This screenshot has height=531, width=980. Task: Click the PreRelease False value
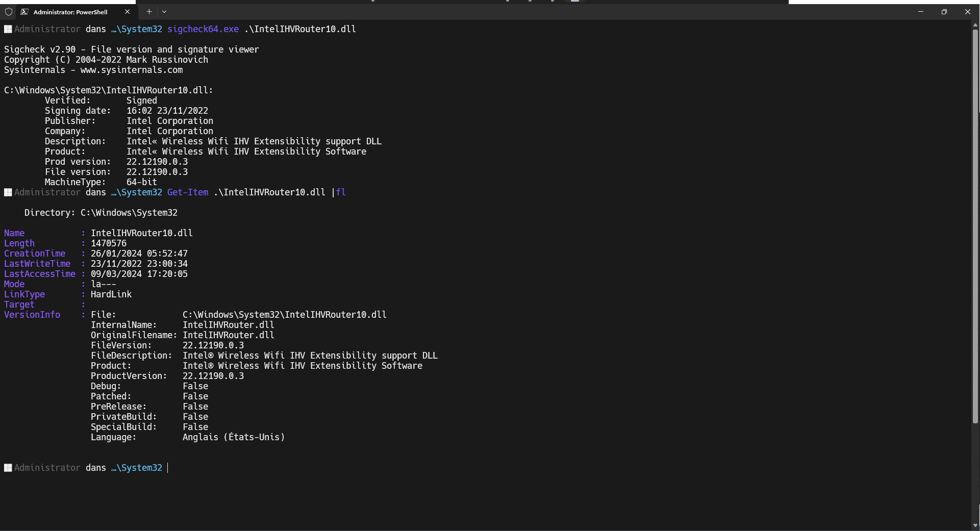[x=195, y=407]
